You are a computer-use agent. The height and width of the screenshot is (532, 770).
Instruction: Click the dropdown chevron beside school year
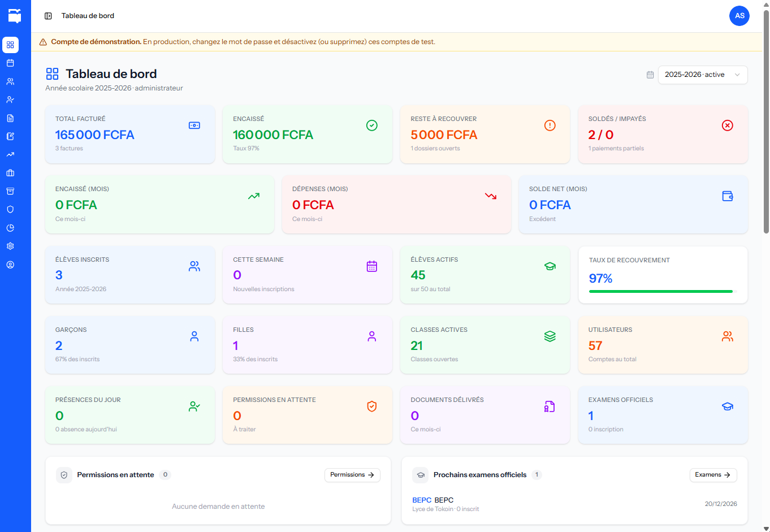coord(737,75)
